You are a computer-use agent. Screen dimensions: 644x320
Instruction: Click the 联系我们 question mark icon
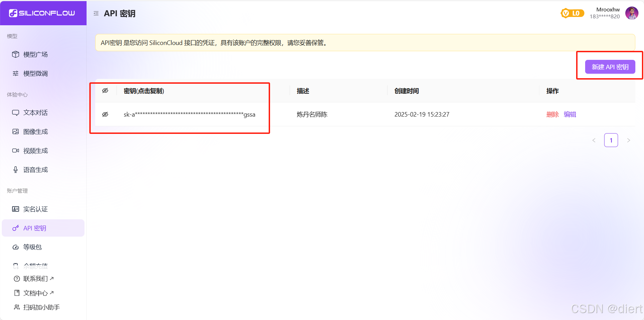click(17, 279)
